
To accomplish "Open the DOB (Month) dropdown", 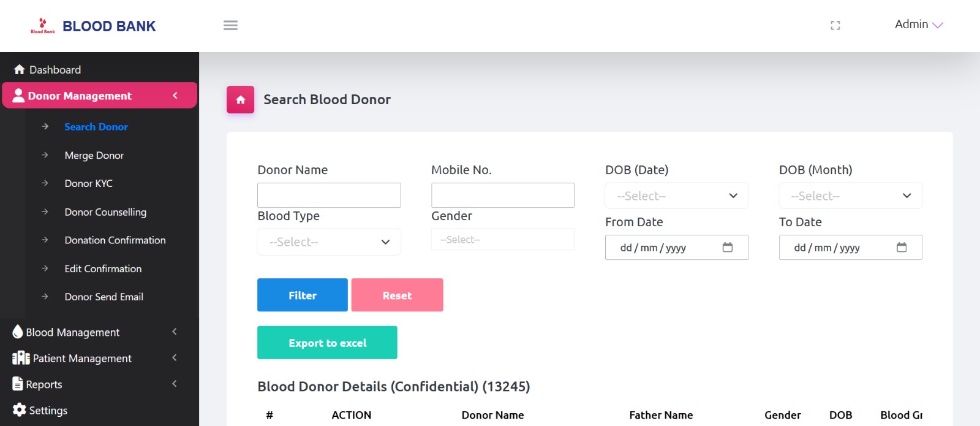I will point(850,196).
